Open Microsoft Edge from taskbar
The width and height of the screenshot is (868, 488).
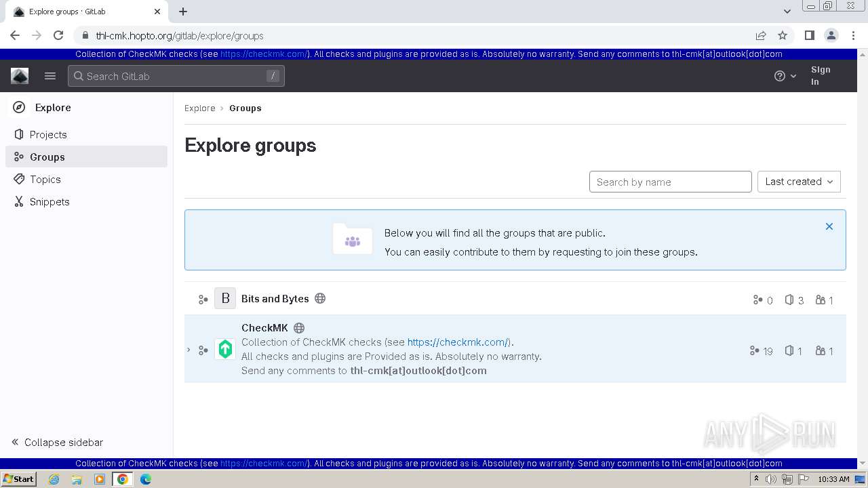pyautogui.click(x=146, y=479)
